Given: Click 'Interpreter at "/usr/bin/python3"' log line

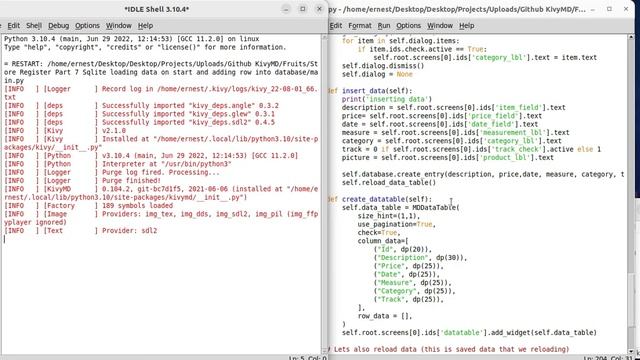Looking at the screenshot, I should tap(118, 164).
